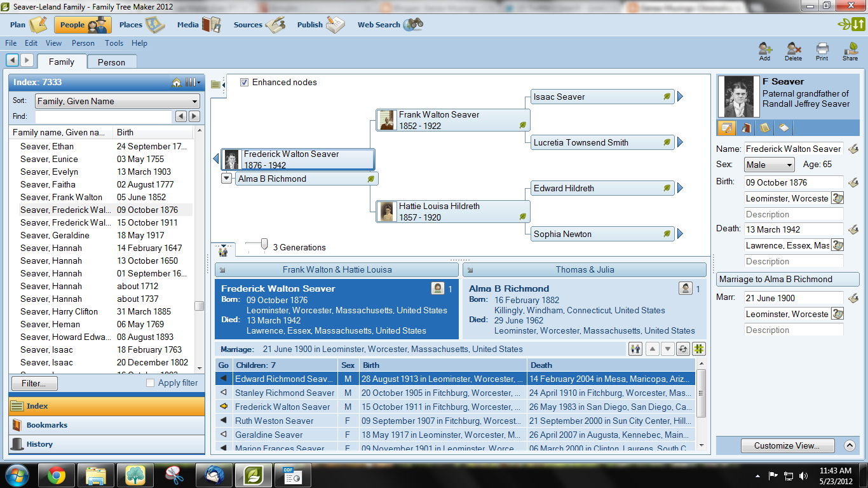
Task: Open the Edit menu
Action: click(x=31, y=43)
